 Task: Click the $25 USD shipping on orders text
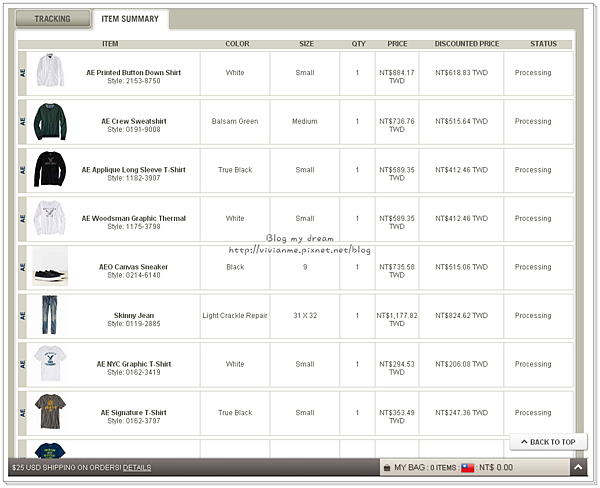point(67,467)
